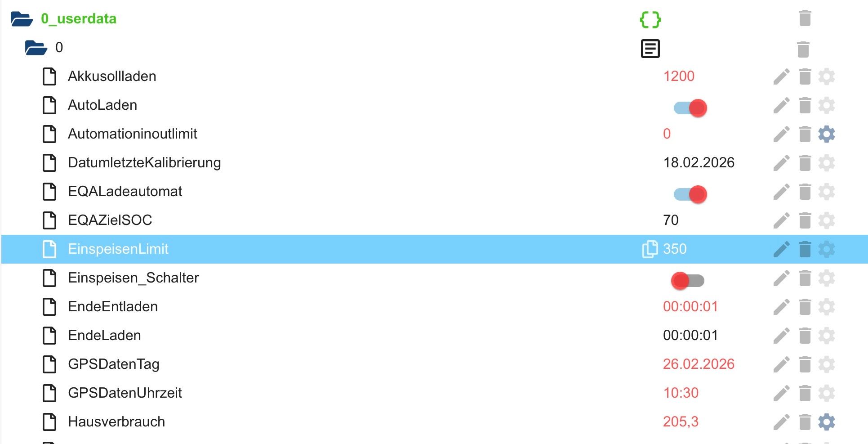The height and width of the screenshot is (444, 868).
Task: Collapse the folder named 0
Action: [36, 48]
